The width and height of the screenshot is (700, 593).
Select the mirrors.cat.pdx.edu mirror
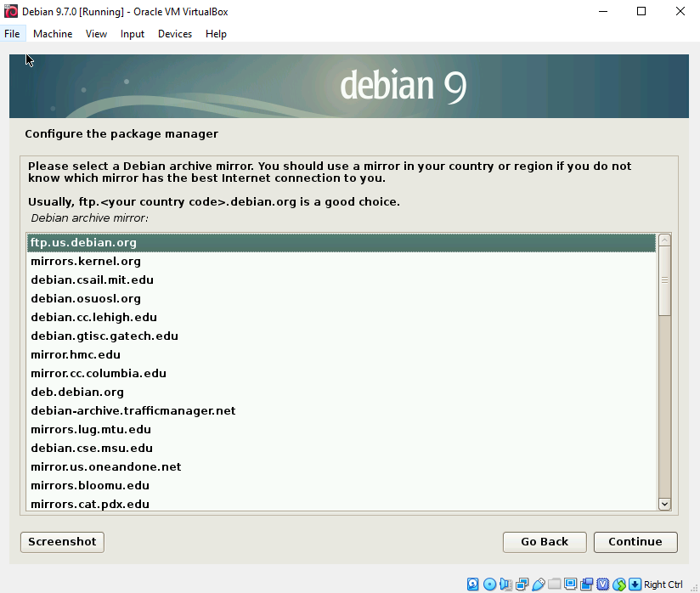[x=342, y=504]
